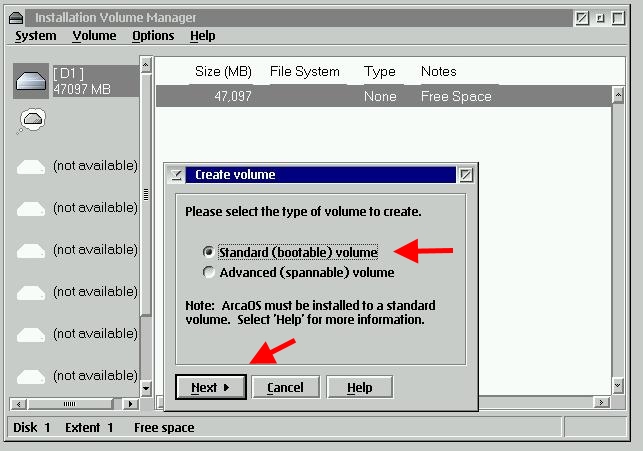Click the Size (MB) column header
This screenshot has width=643, height=451.
(223, 72)
